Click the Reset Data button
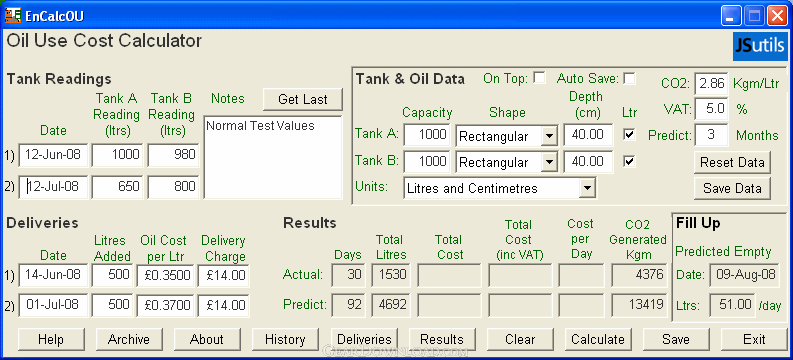 coord(732,162)
